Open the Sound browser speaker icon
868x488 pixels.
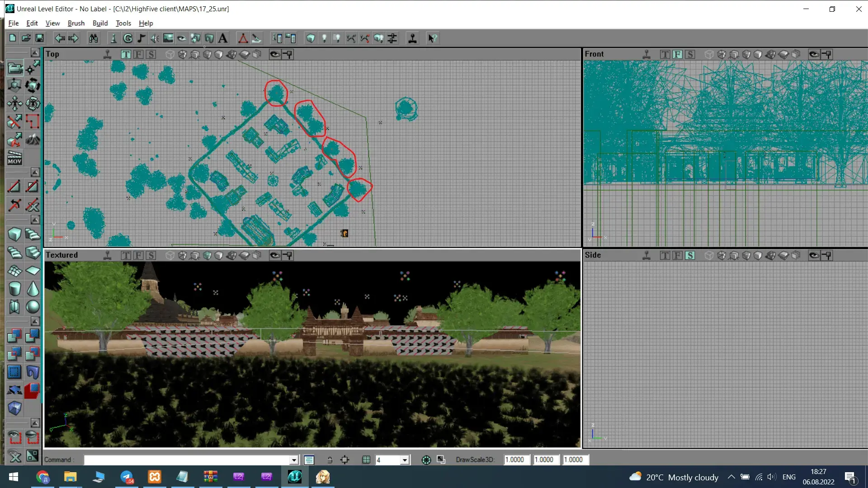pyautogui.click(x=155, y=38)
